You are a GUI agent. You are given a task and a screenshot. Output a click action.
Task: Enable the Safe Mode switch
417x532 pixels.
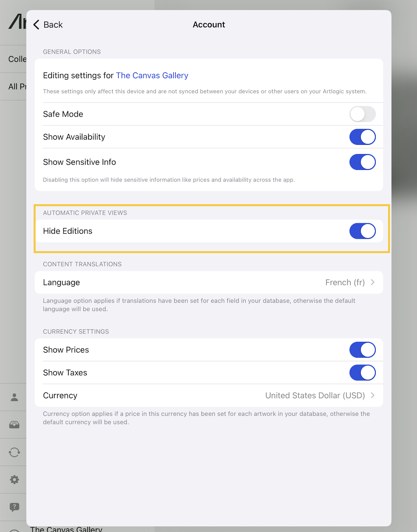(x=362, y=114)
